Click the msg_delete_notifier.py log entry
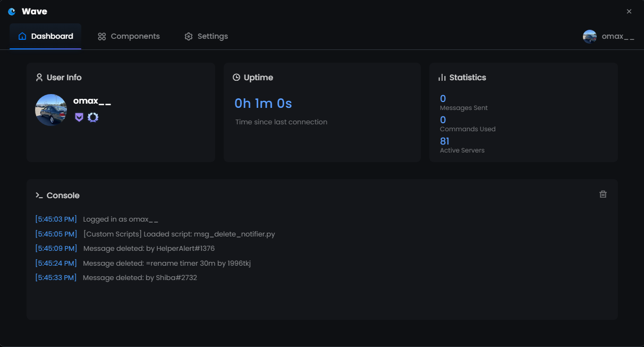 click(x=179, y=234)
